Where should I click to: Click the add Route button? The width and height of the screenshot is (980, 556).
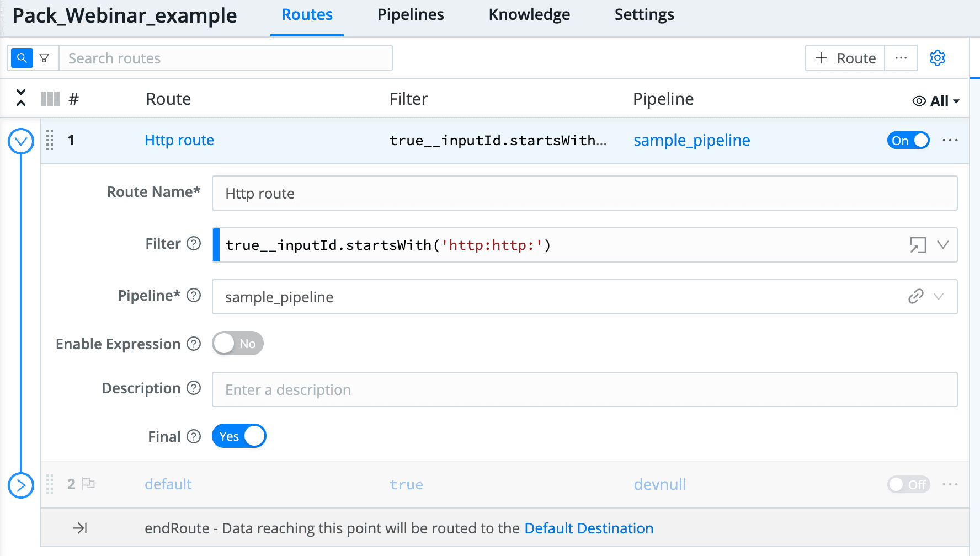pos(845,58)
